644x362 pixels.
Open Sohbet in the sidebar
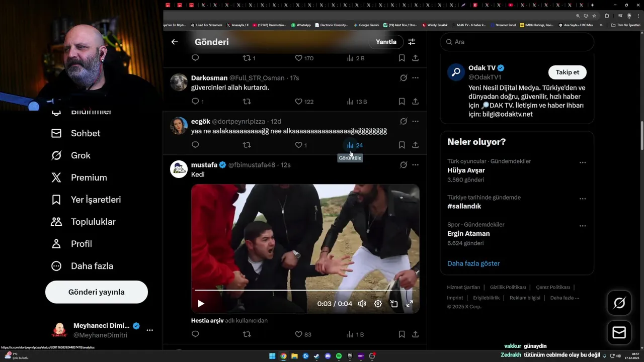(76, 133)
